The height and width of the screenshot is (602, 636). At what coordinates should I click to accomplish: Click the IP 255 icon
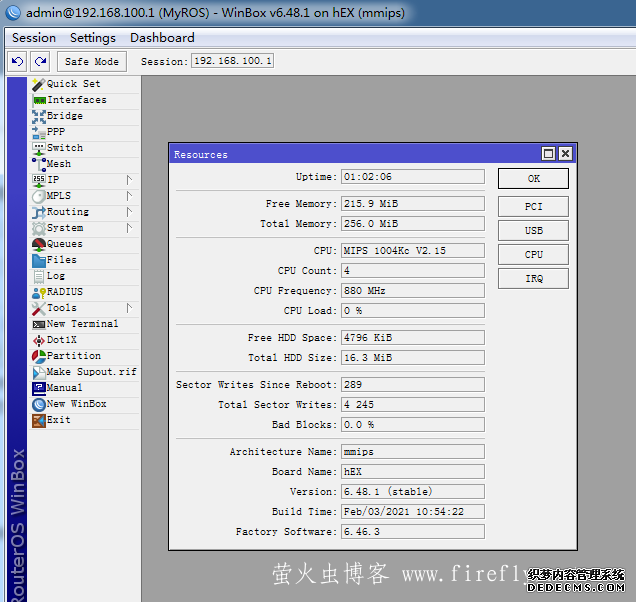(39, 180)
